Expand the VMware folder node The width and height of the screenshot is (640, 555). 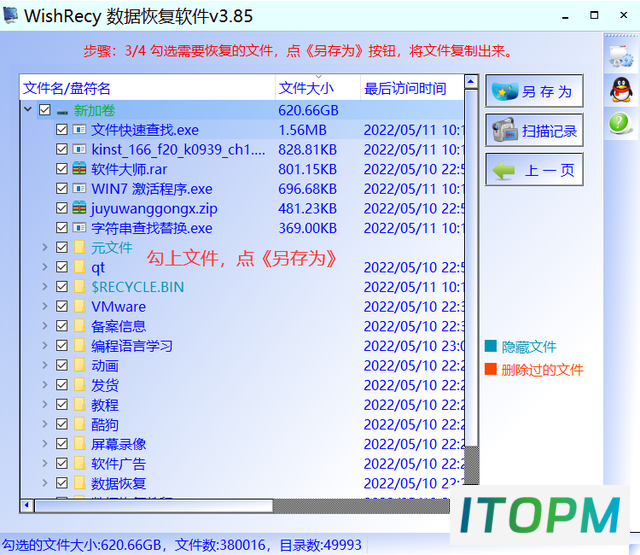(x=45, y=306)
